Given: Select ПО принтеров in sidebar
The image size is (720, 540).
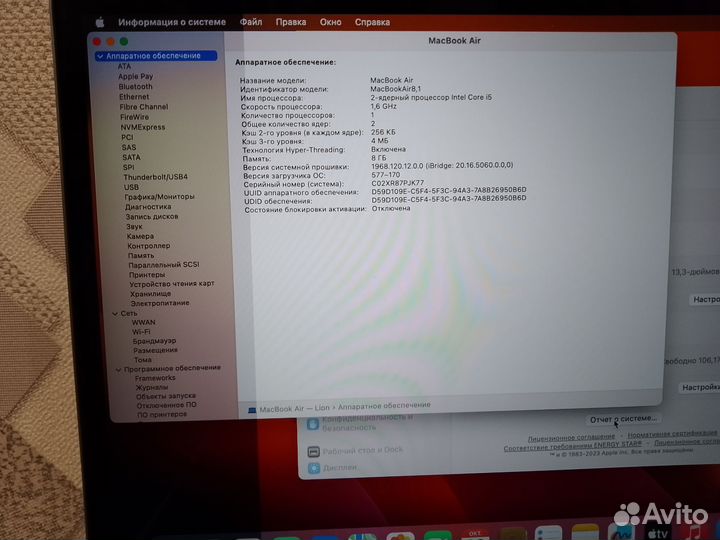Looking at the screenshot, I should click(x=162, y=414).
